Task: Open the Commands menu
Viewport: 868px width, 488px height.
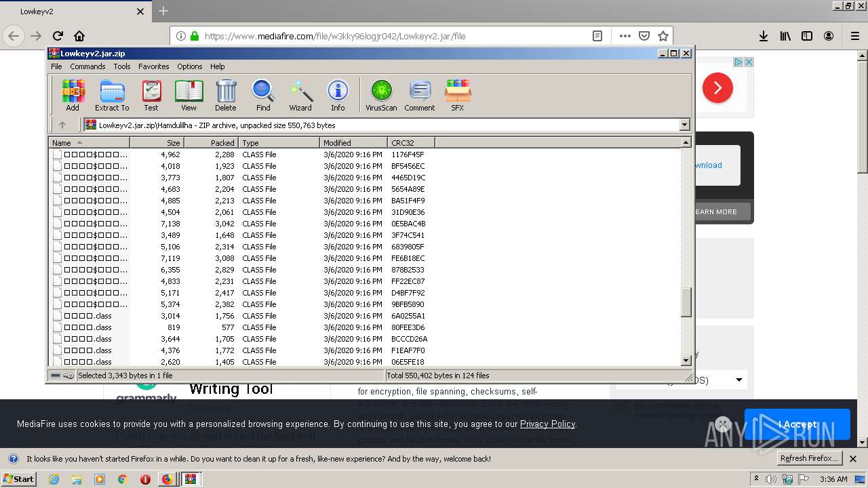Action: click(87, 66)
